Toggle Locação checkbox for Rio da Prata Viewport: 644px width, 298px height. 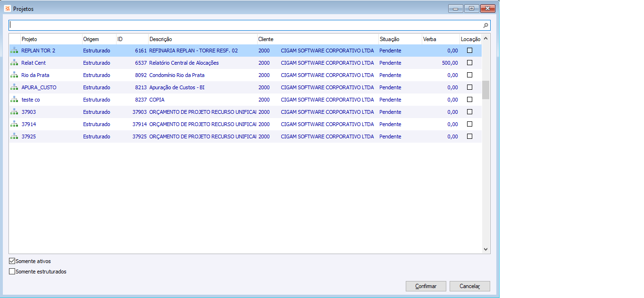(x=469, y=75)
